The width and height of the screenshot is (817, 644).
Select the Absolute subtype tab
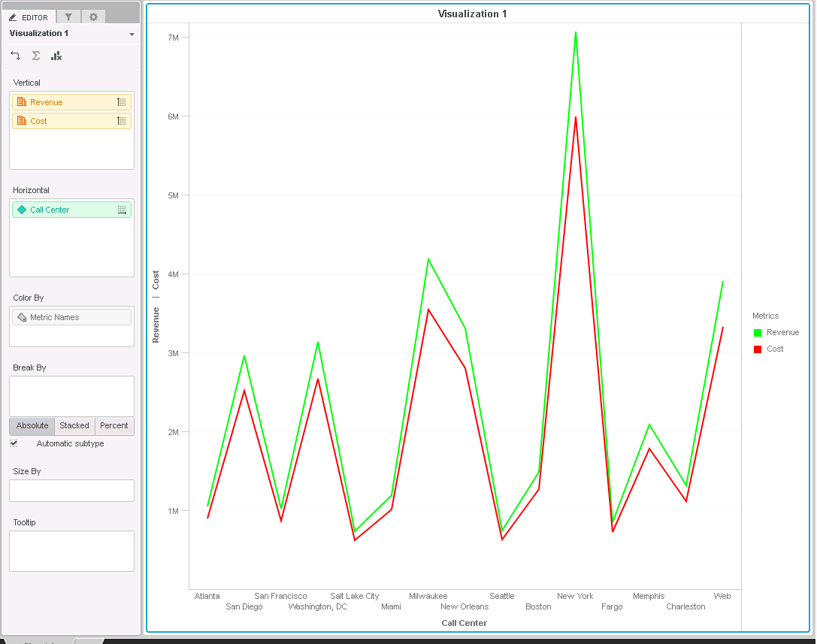click(32, 425)
